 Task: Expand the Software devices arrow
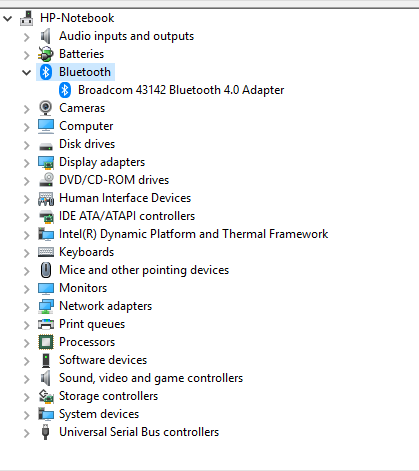pyautogui.click(x=27, y=361)
